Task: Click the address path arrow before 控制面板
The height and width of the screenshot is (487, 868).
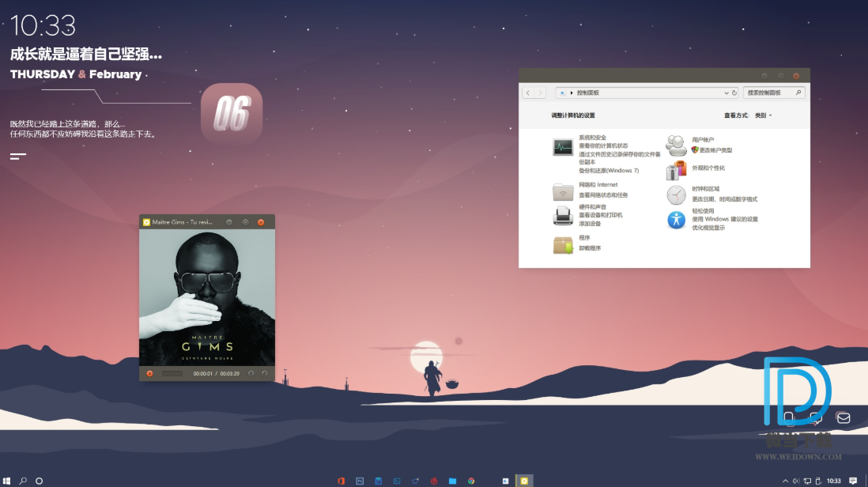Action: click(572, 93)
